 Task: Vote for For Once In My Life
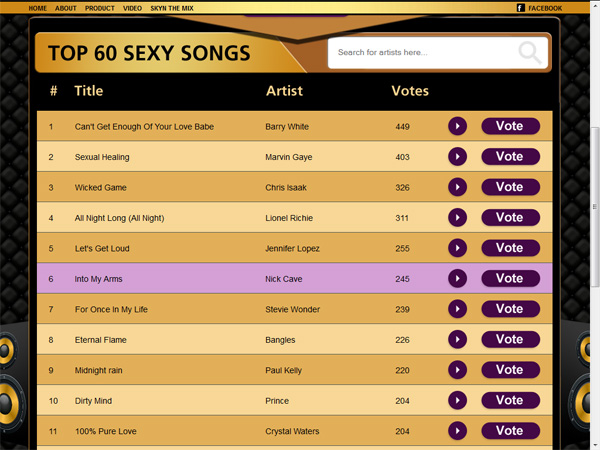(510, 309)
